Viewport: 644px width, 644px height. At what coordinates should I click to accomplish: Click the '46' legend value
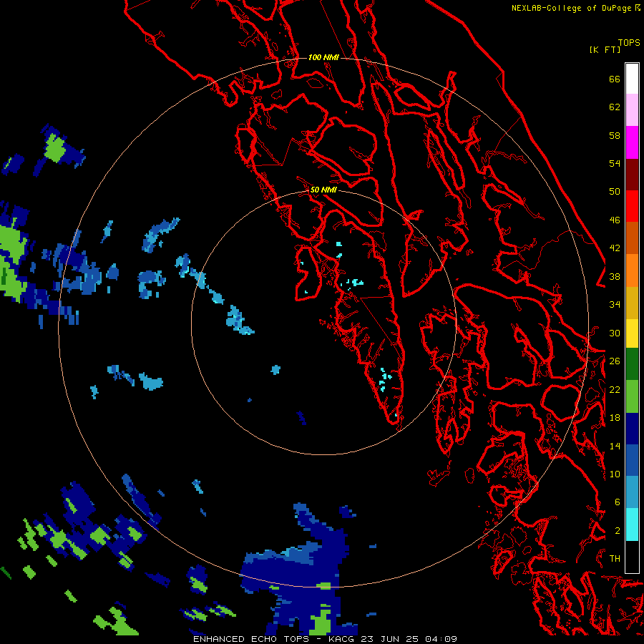tap(615, 220)
